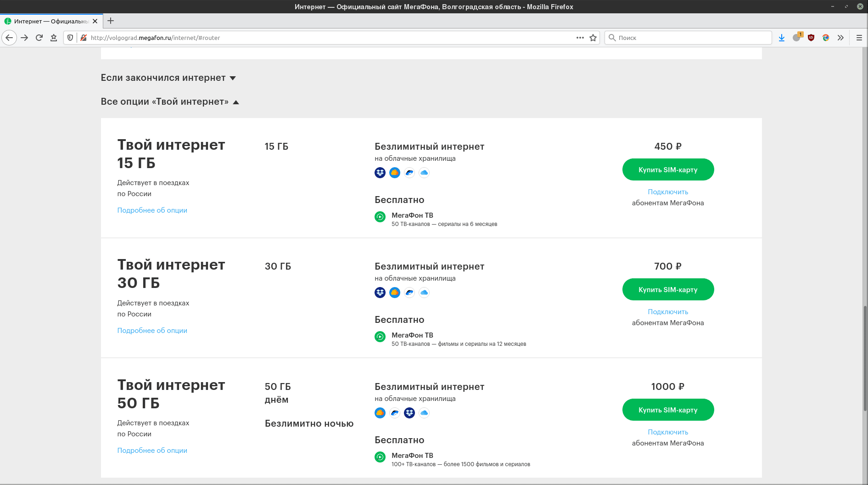Click the tracking protection shield icon
The width and height of the screenshot is (868, 485).
[70, 38]
